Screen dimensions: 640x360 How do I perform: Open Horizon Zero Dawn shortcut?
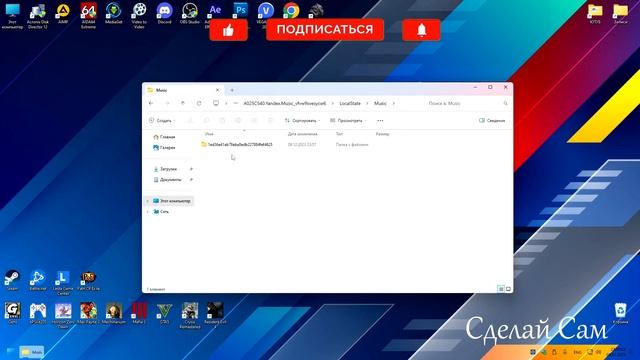(63, 316)
